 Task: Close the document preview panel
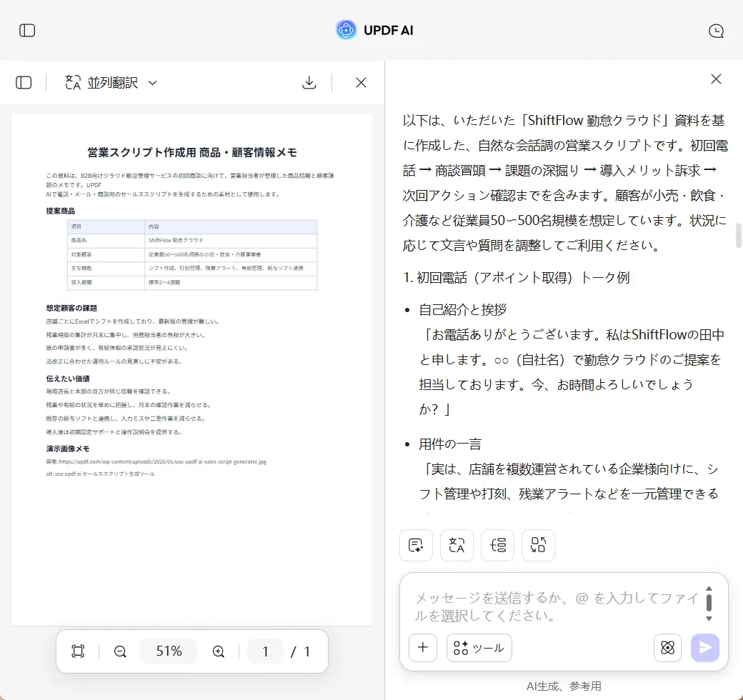coord(361,82)
